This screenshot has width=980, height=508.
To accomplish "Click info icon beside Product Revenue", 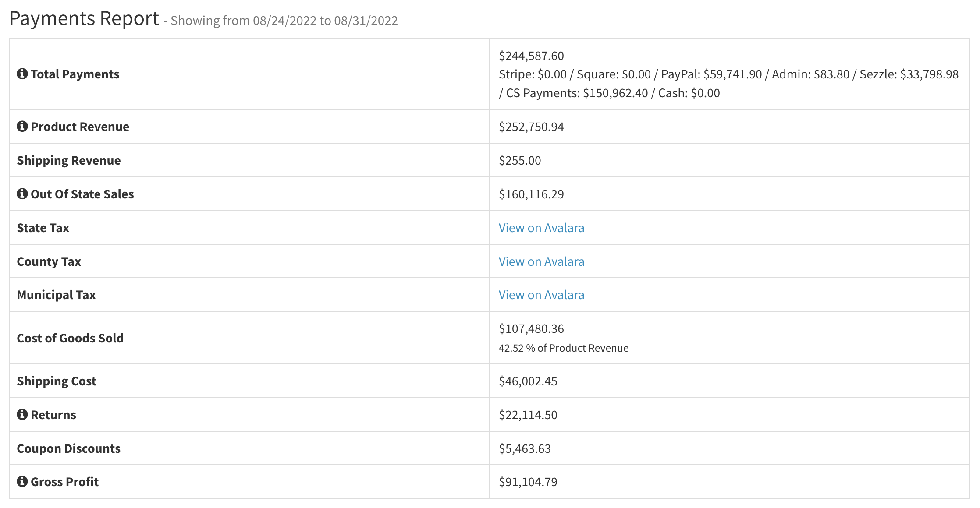I will [x=22, y=126].
